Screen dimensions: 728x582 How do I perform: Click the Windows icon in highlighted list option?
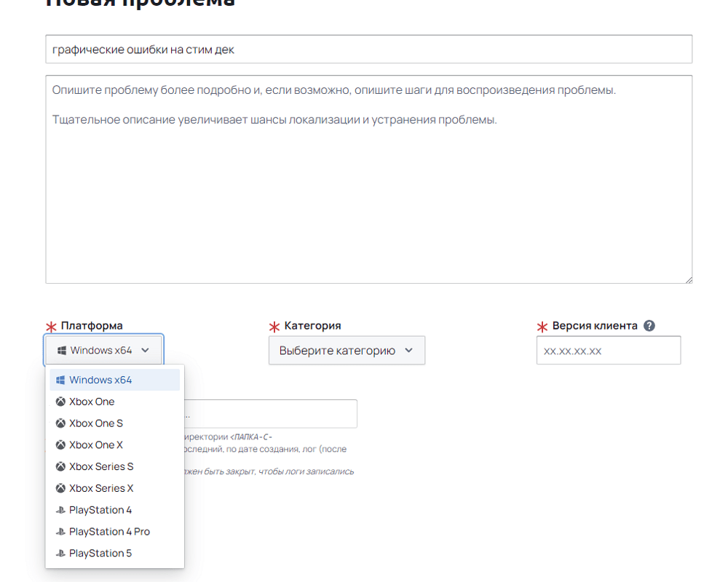pyautogui.click(x=60, y=380)
